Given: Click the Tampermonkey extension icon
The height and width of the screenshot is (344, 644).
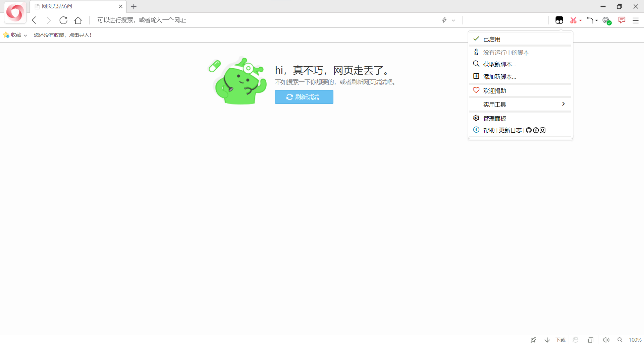Looking at the screenshot, I should point(559,20).
